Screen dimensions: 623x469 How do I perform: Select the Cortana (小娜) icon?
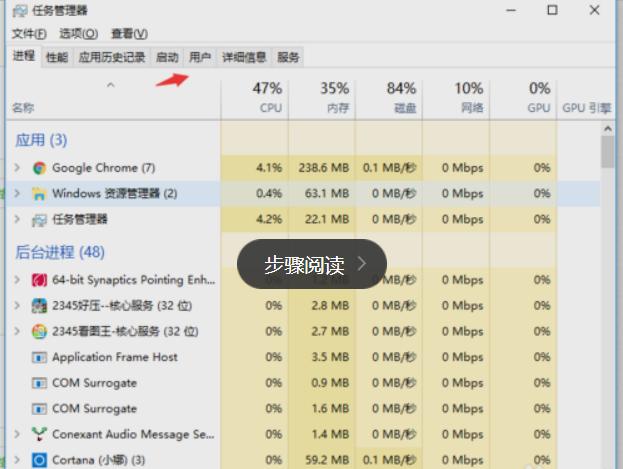tap(39, 460)
